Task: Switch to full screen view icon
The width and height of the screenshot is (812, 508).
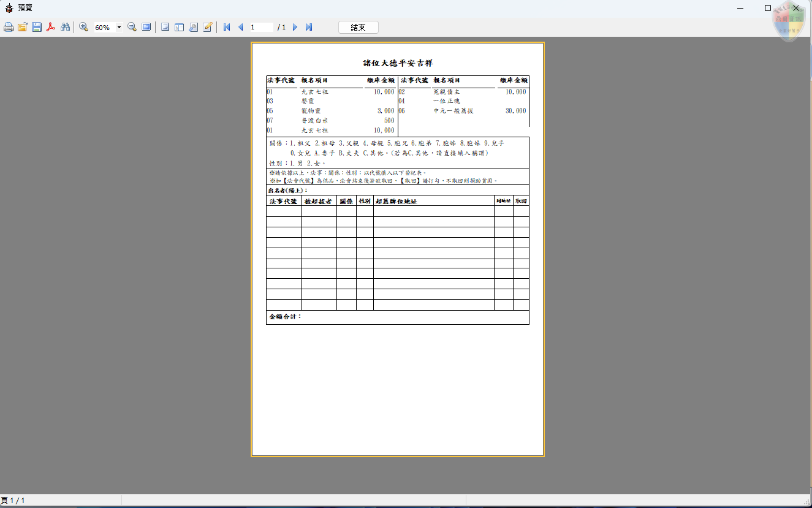Action: (146, 28)
